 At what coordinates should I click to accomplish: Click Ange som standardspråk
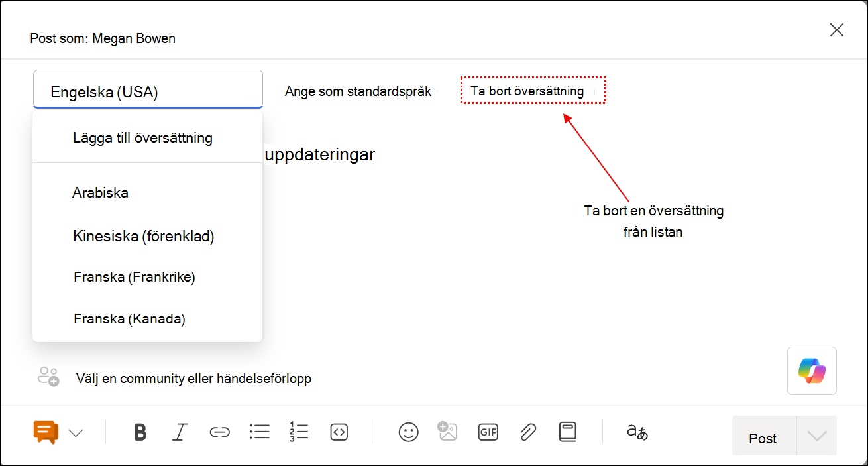click(x=358, y=91)
